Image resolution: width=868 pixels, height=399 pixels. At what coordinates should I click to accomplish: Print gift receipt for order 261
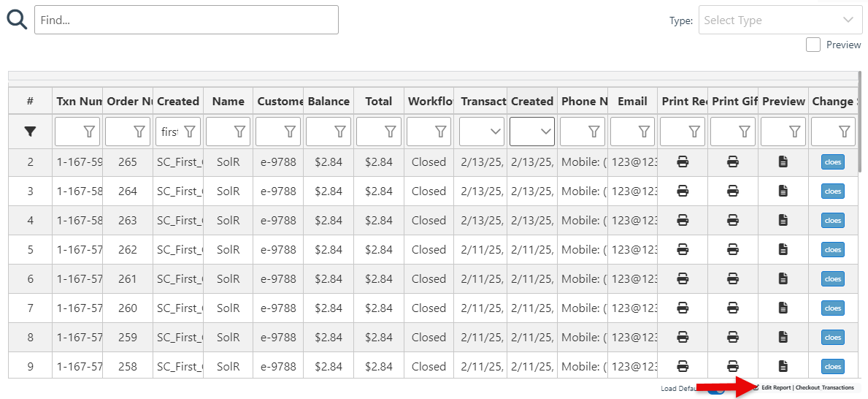click(733, 279)
